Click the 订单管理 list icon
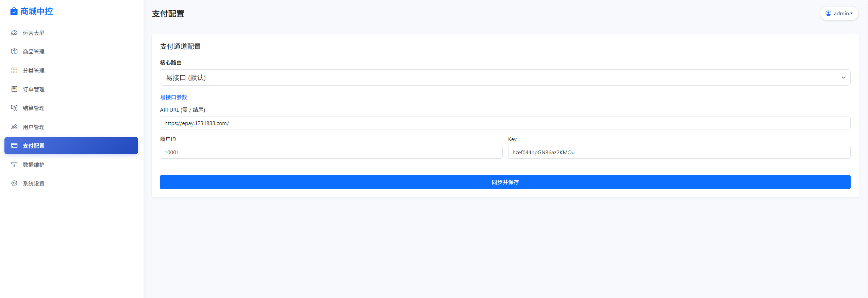868x298 pixels. [x=14, y=89]
